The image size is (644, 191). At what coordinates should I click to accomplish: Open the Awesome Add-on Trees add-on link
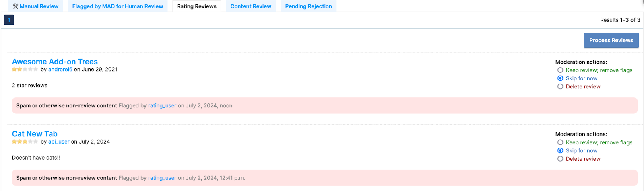(x=55, y=62)
